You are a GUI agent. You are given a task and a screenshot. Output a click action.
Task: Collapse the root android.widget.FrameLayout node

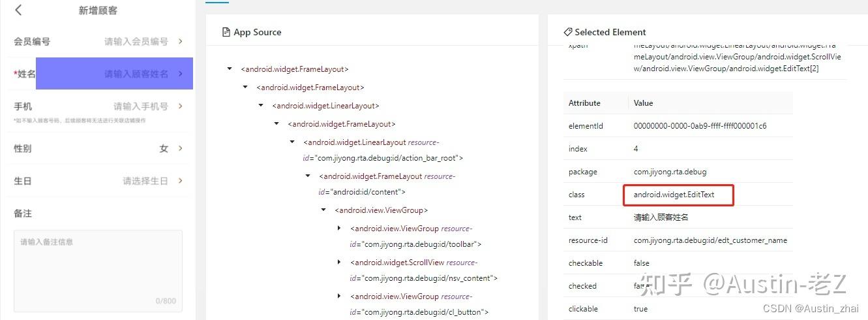pos(230,69)
